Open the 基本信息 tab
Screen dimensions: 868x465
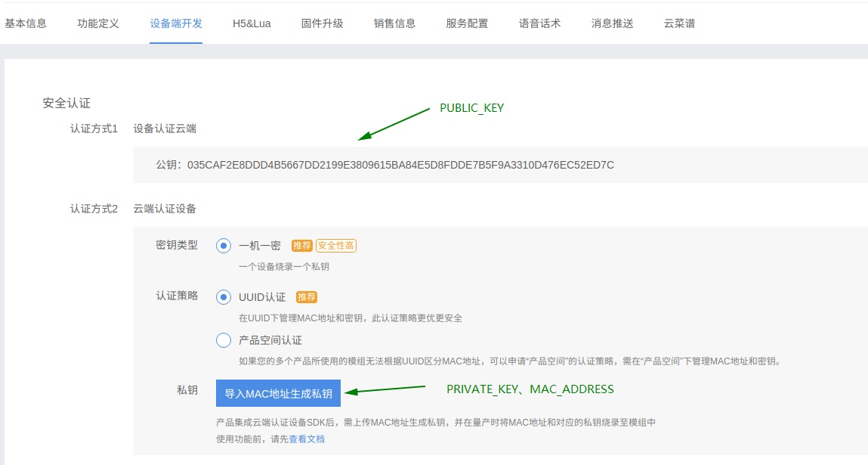coord(26,23)
